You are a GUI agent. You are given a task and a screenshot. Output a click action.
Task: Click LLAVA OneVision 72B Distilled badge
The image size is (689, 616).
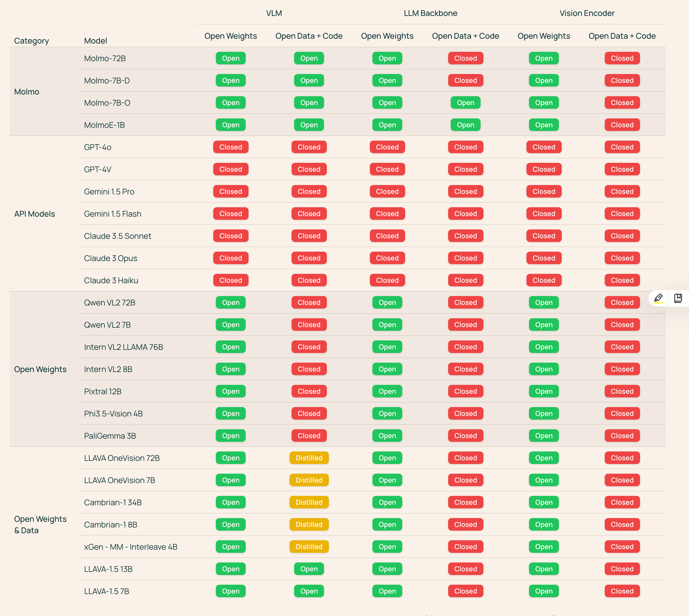[309, 458]
